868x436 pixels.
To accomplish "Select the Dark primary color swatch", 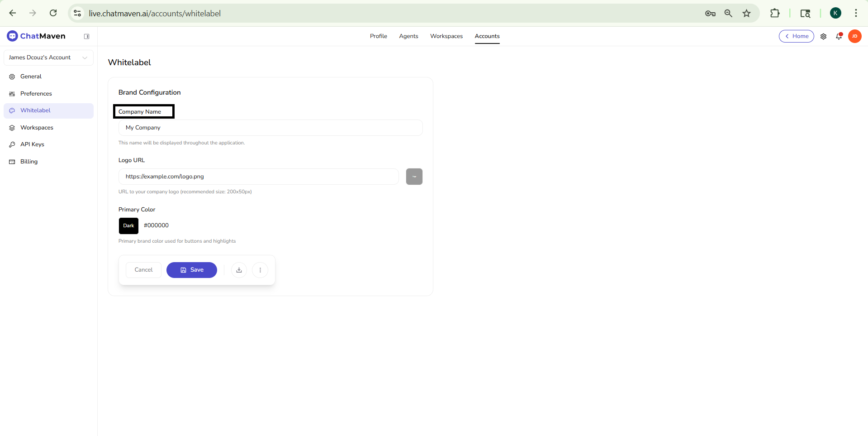I will [128, 225].
